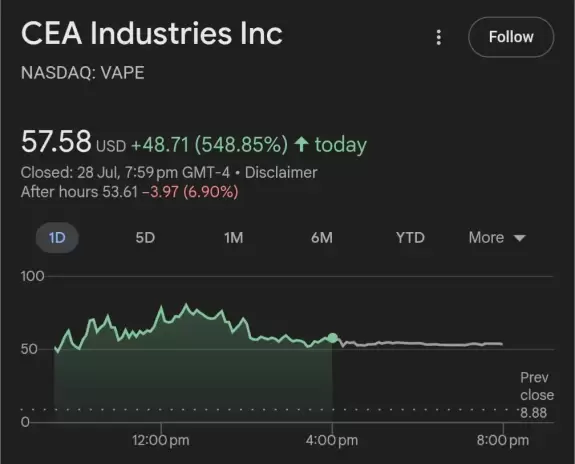Open the Disclaimer link
The height and width of the screenshot is (464, 575).
(x=281, y=172)
